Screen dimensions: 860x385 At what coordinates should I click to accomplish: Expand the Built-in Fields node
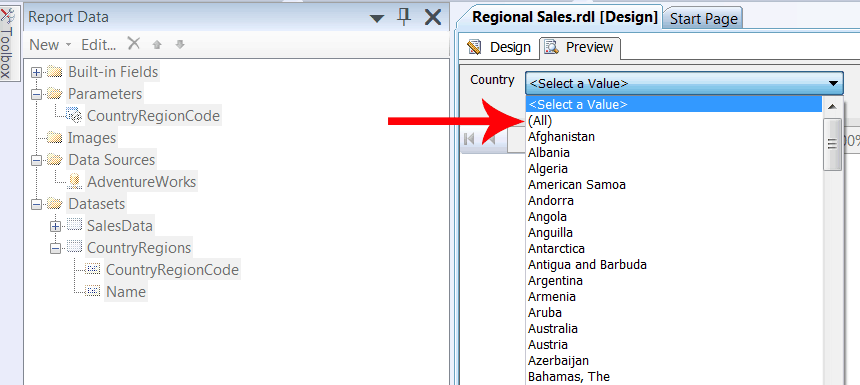coord(37,72)
